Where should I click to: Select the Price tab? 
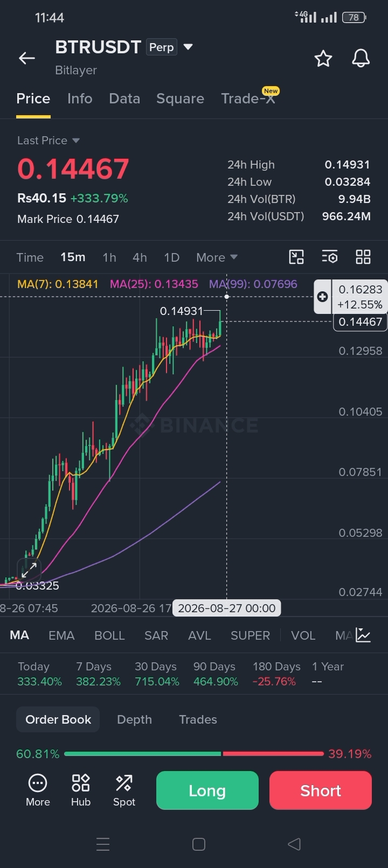point(33,99)
